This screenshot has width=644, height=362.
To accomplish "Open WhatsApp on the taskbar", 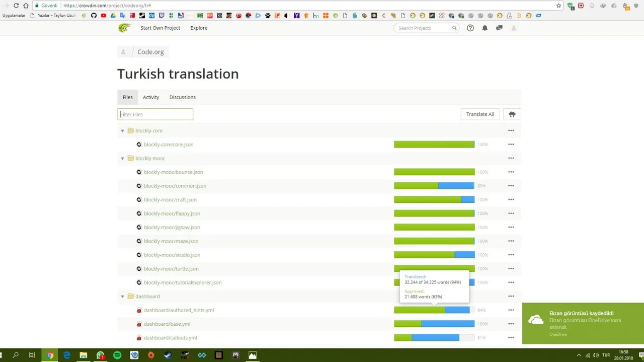I will [100, 355].
